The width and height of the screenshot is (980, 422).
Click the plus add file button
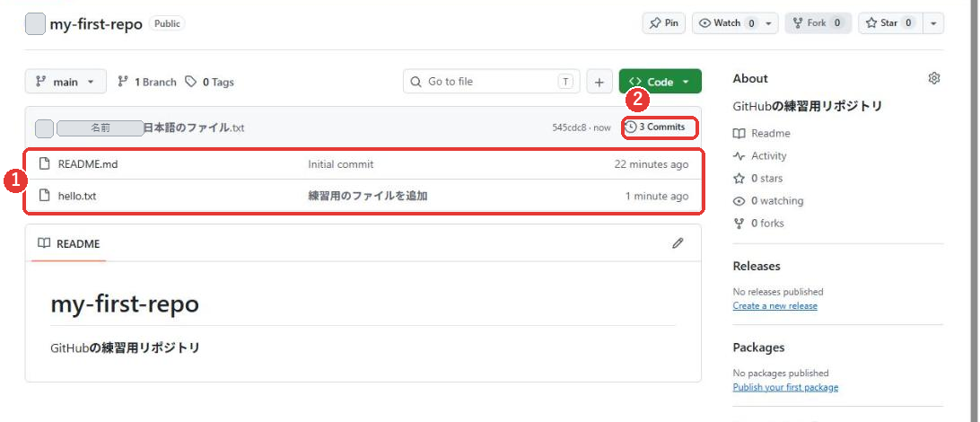pos(599,82)
